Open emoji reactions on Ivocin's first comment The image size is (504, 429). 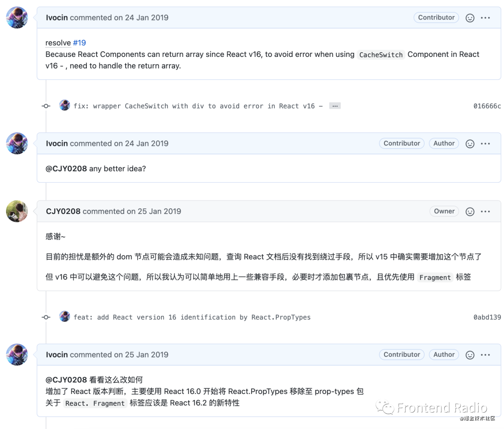[x=469, y=17]
